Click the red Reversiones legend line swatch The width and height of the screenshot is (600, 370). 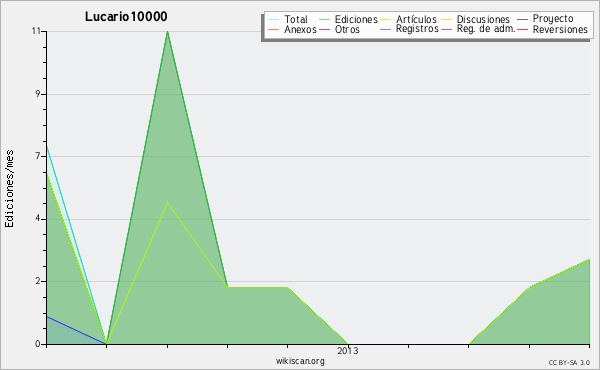pos(522,29)
